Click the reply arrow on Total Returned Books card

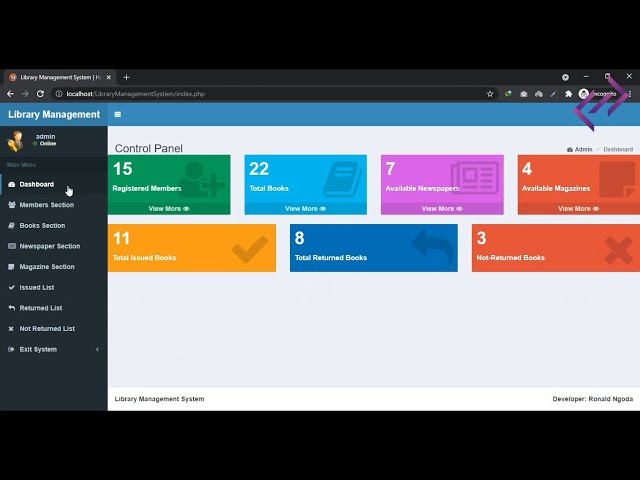pyautogui.click(x=432, y=247)
